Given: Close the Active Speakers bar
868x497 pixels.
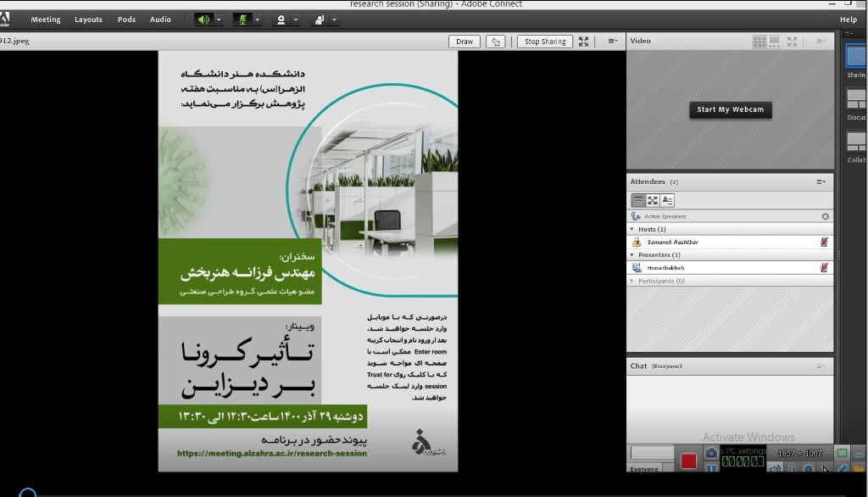Looking at the screenshot, I should point(826,216).
